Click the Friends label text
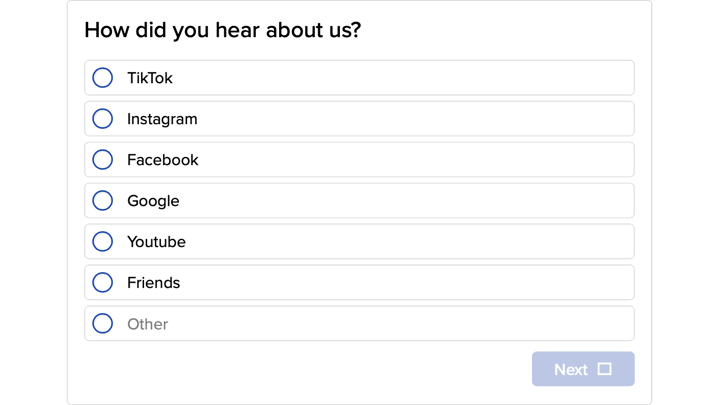The height and width of the screenshot is (405, 720). click(153, 283)
